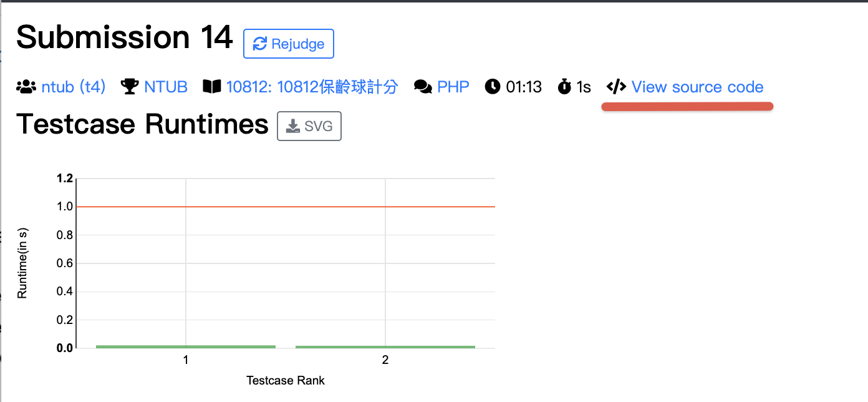Click the open book problem icon
The width and height of the screenshot is (868, 402).
click(x=212, y=87)
